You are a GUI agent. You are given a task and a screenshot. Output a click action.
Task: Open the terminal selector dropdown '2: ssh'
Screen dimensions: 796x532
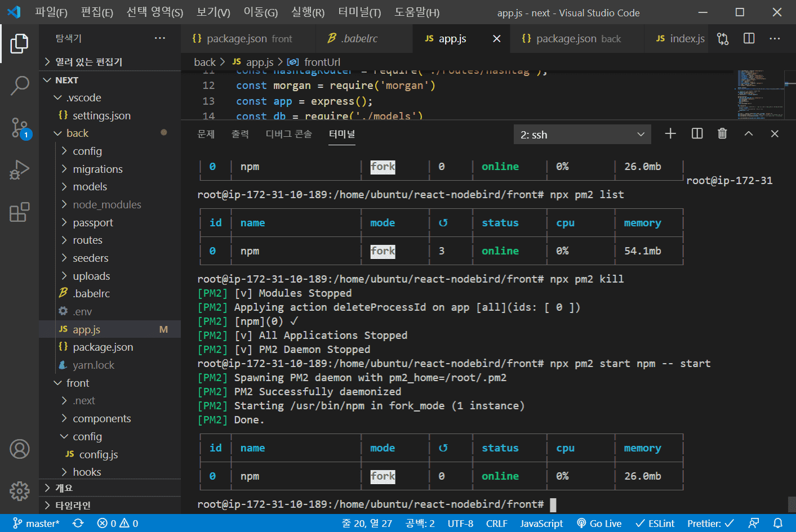click(x=582, y=135)
